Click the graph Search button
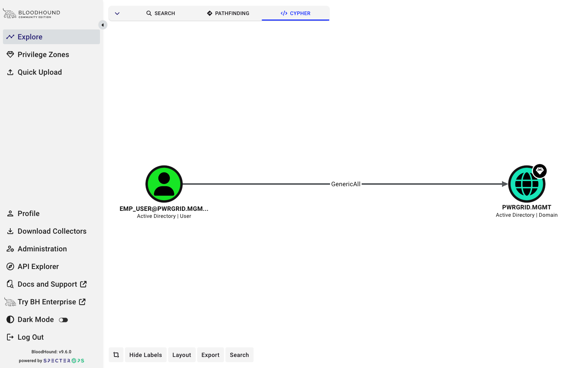 pyautogui.click(x=239, y=355)
